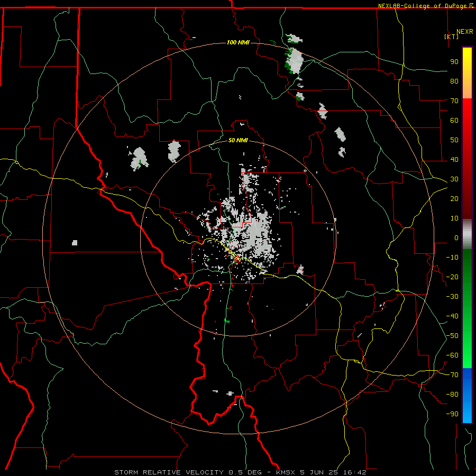Click the 5 JUN 25 date in the caption
The image size is (476, 476).
pos(319,472)
